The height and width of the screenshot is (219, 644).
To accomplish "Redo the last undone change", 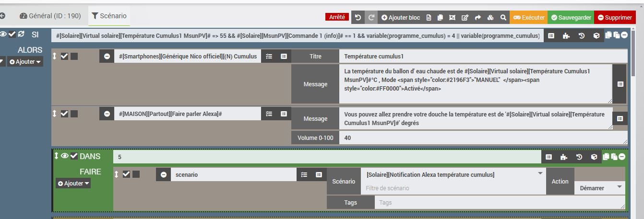I will coord(371,17).
